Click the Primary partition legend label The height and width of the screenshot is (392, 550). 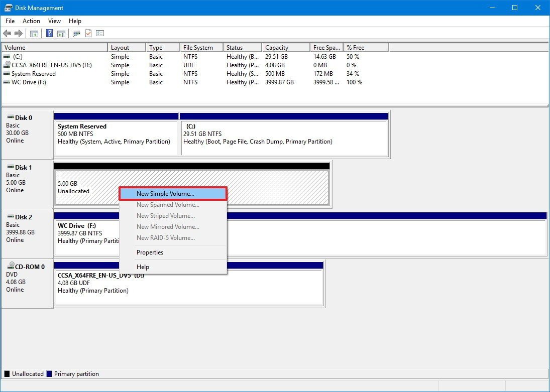[76, 374]
